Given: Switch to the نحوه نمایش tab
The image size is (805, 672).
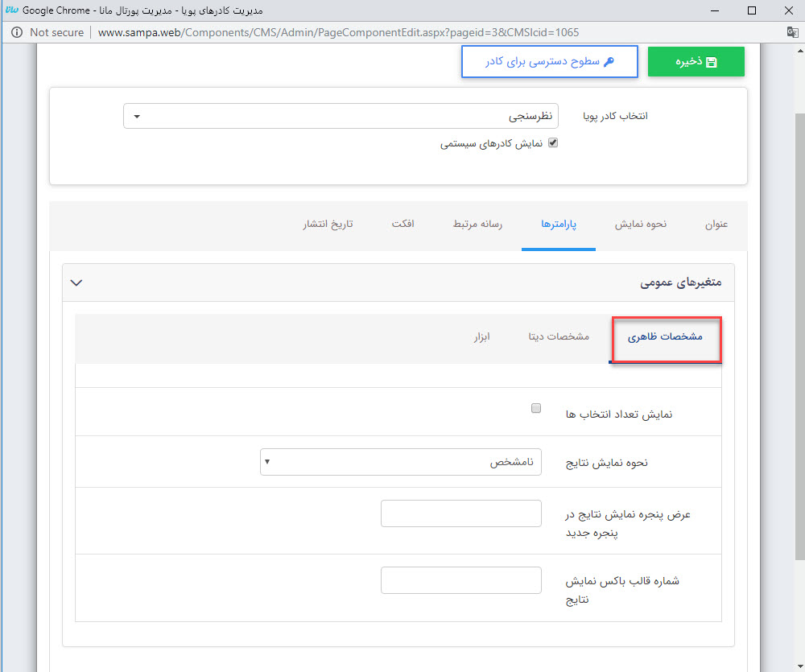Looking at the screenshot, I should click(x=640, y=224).
